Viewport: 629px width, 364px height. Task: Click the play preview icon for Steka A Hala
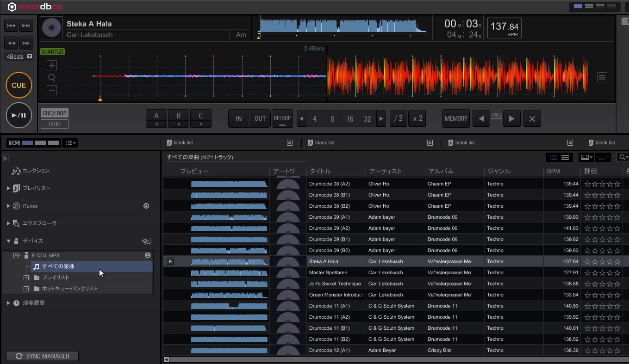point(170,261)
